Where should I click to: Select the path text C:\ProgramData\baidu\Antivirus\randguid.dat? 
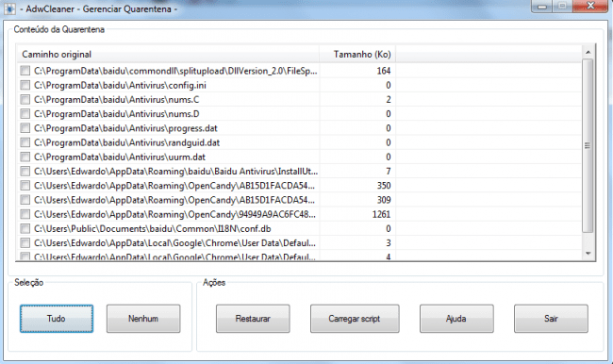126,142
